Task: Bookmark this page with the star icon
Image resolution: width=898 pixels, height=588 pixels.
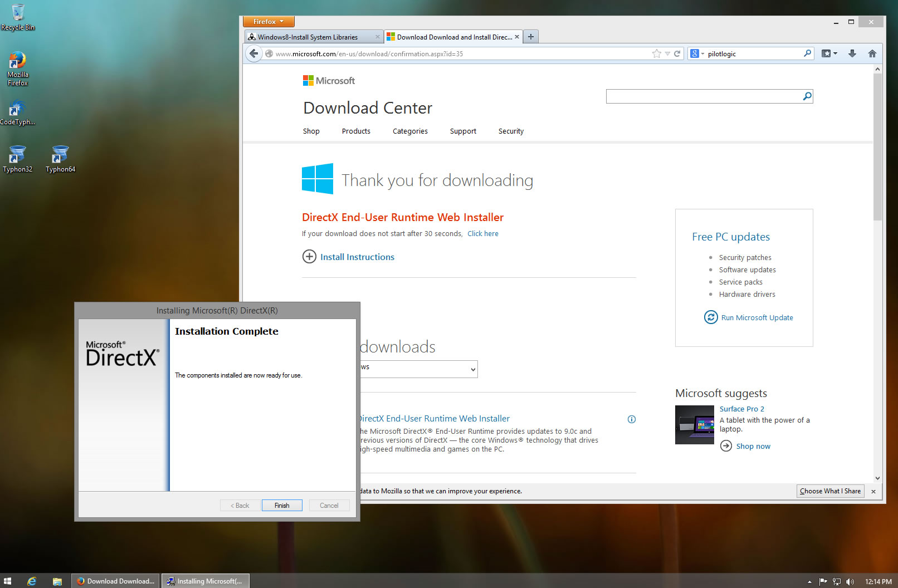Action: pos(657,53)
